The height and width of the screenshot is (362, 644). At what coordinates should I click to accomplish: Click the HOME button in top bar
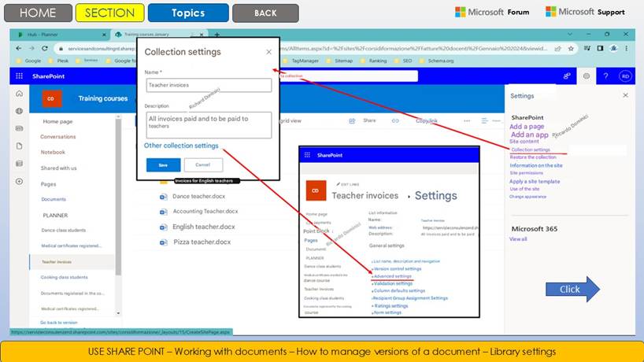click(x=38, y=13)
